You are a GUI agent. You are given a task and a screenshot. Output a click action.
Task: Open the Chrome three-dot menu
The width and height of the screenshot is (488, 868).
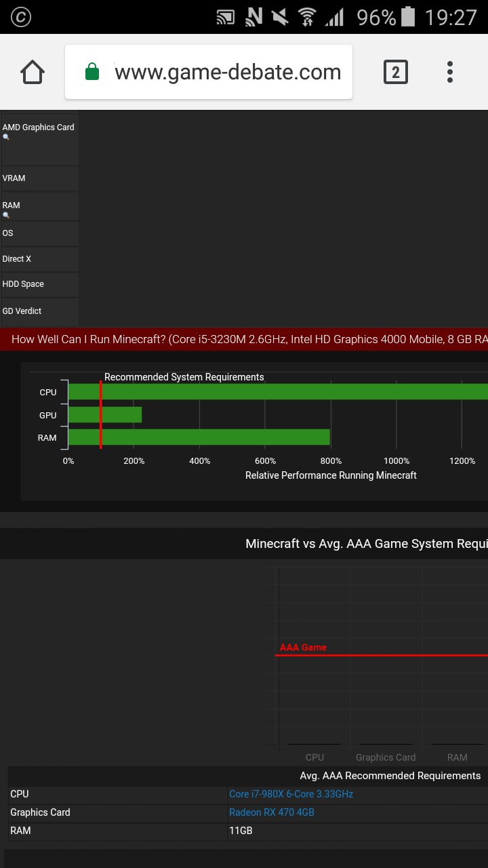450,72
